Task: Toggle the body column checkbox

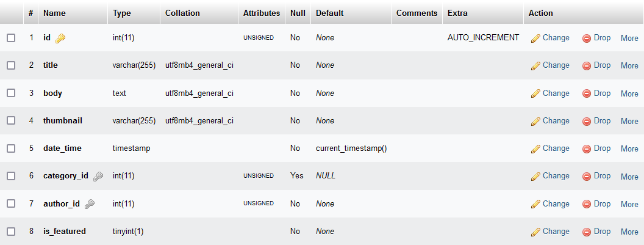Action: [11, 93]
